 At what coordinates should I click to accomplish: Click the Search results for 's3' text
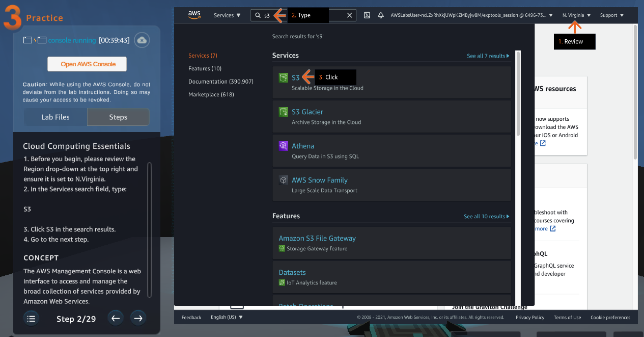[x=298, y=37]
